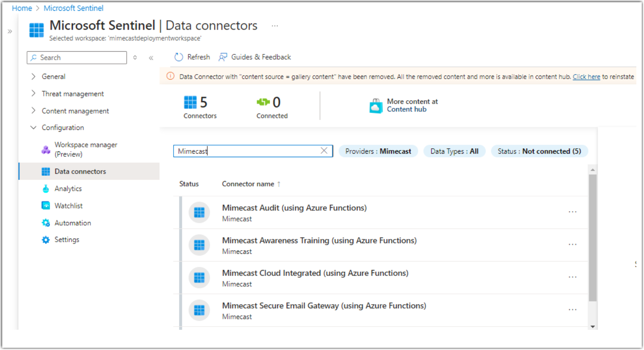The width and height of the screenshot is (644, 350).
Task: Open the Status: Not connected filter
Action: coord(539,151)
